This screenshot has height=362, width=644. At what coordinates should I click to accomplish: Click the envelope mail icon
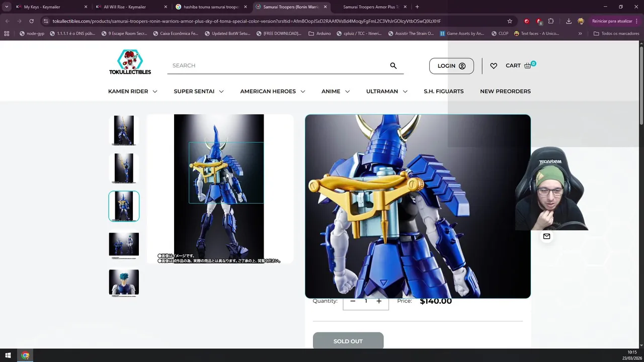(x=546, y=236)
